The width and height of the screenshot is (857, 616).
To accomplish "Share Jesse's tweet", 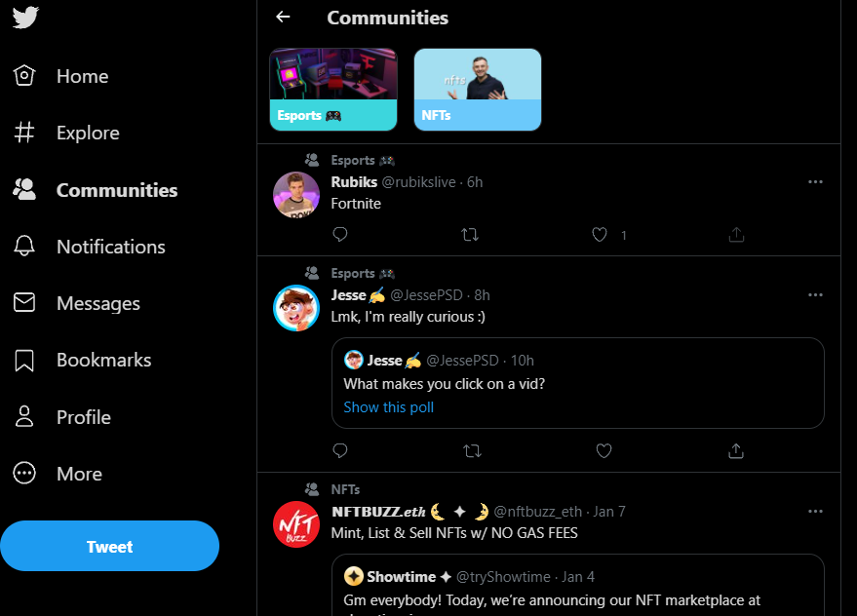I will point(736,450).
